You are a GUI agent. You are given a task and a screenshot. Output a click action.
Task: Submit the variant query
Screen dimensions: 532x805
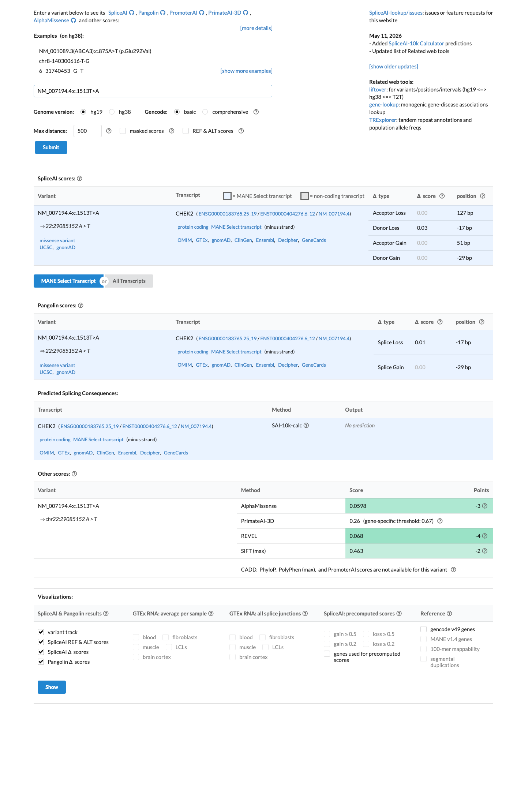point(51,147)
